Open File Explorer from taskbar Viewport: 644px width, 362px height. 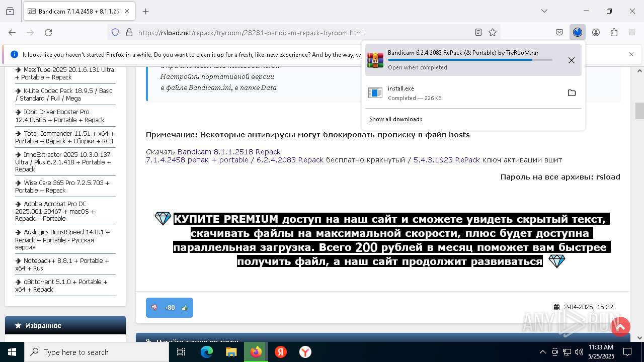pyautogui.click(x=231, y=352)
